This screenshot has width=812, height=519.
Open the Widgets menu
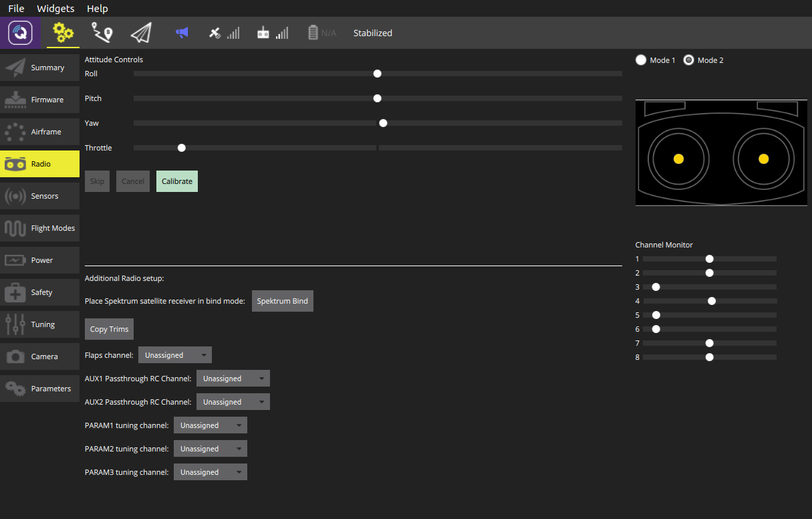pyautogui.click(x=56, y=9)
